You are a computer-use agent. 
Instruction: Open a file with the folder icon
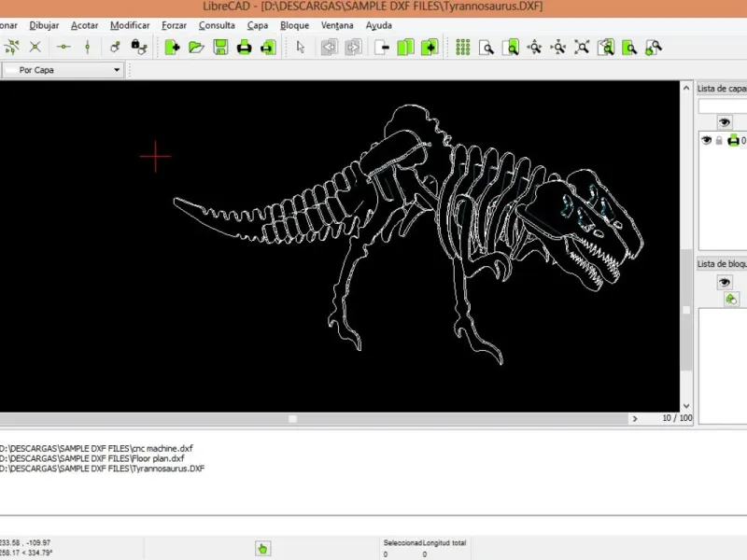tap(196, 48)
